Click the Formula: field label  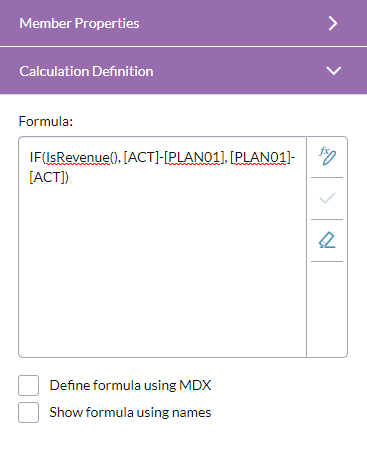pyautogui.click(x=46, y=121)
